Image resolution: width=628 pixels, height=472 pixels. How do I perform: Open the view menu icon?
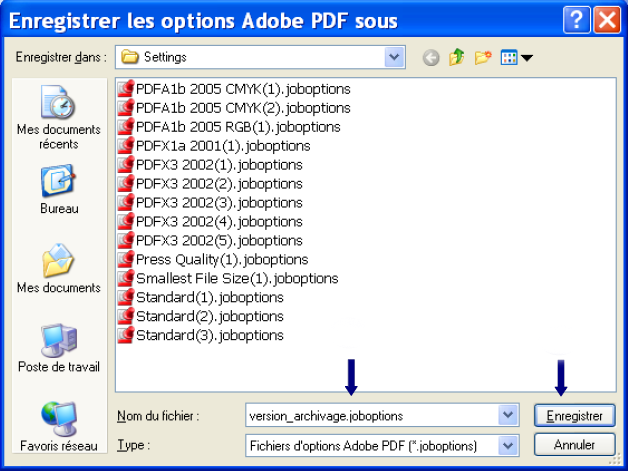509,57
